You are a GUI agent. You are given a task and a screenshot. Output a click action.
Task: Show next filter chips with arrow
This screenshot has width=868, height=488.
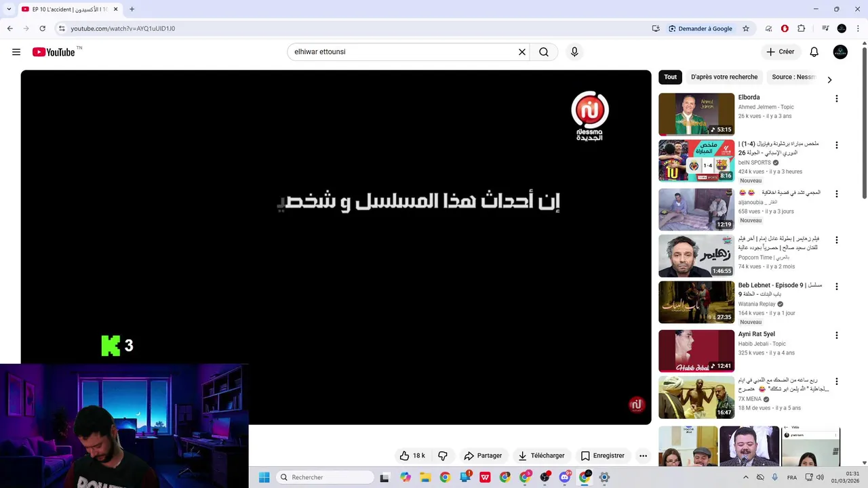click(829, 80)
